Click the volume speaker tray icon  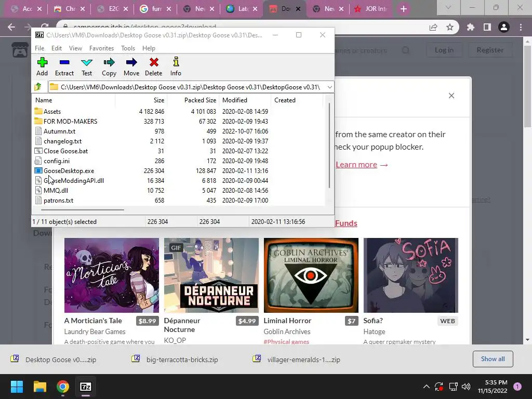point(466,387)
